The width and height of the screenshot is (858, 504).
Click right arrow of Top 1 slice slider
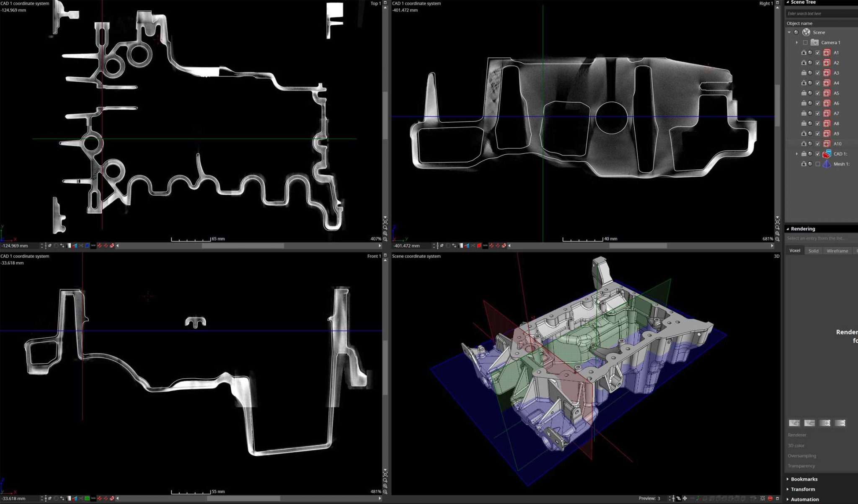point(380,246)
